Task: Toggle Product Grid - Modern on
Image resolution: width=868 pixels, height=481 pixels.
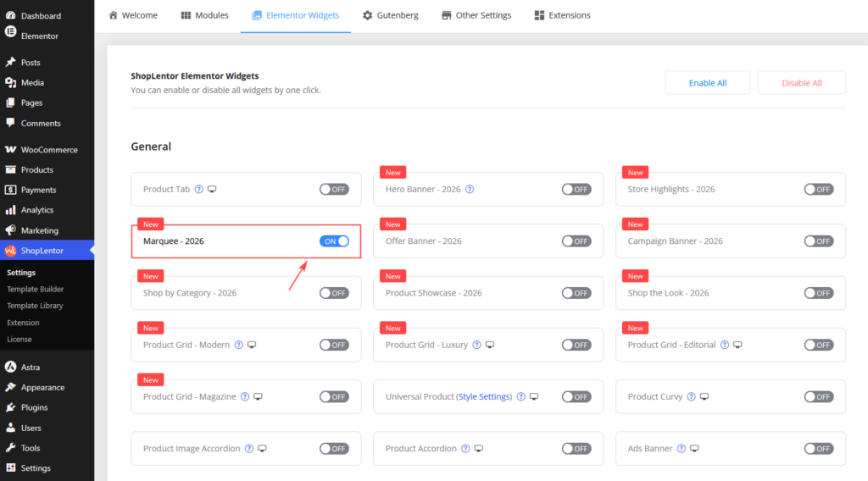Action: coord(334,345)
